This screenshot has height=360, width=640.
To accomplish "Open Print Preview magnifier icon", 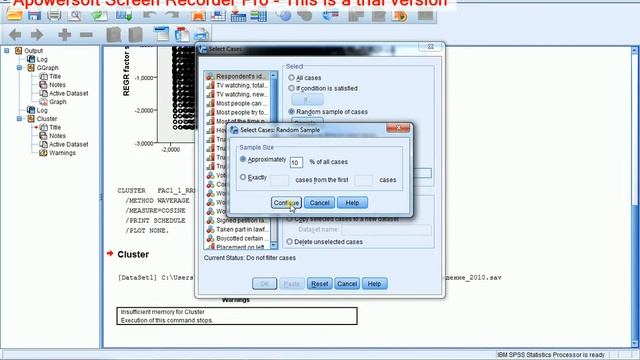I will 75,16.
